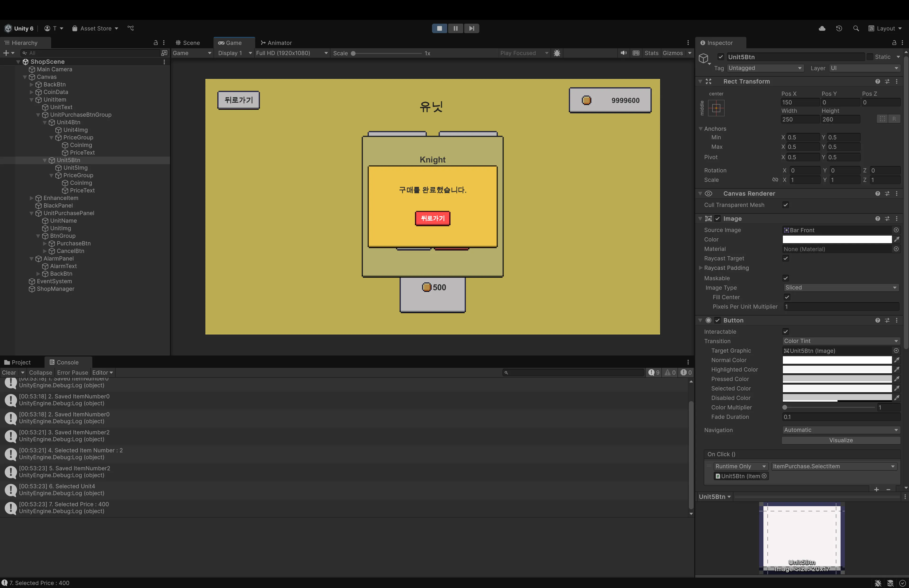Open the Material object picker
This screenshot has width=909, height=588.
(896, 249)
